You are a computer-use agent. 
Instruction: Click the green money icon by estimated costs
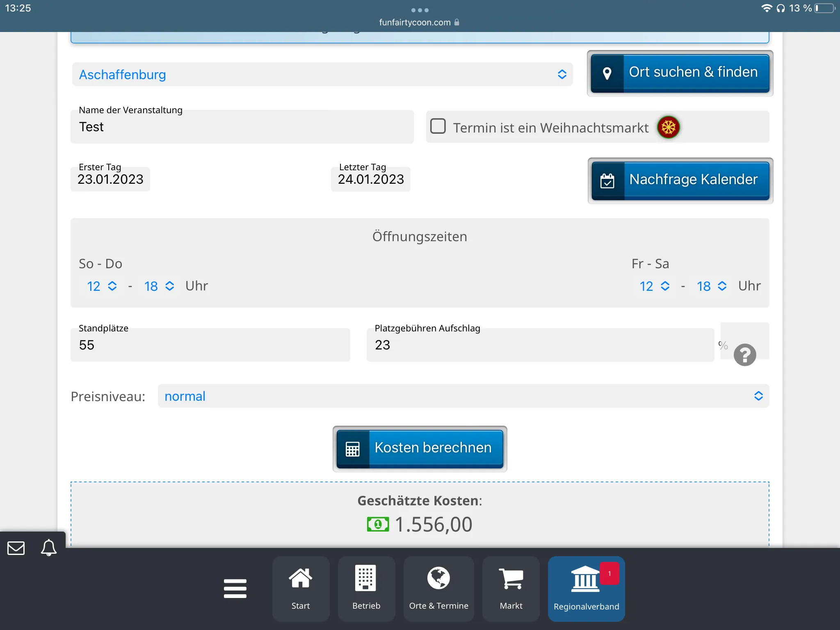(x=378, y=524)
